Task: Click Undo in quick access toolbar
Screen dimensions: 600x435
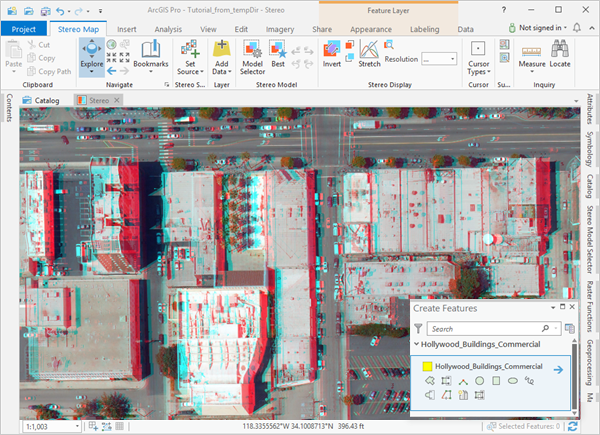Action: 60,11
